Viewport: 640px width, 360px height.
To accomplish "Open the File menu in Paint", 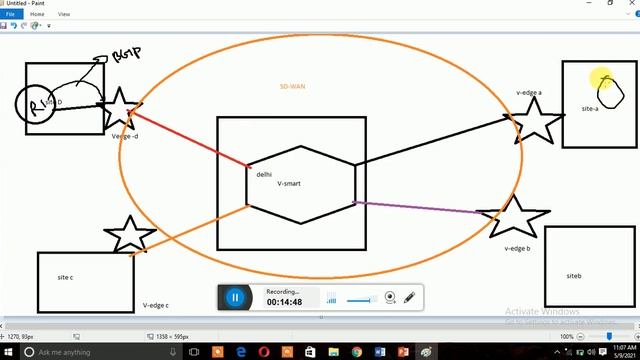I will click(x=11, y=14).
